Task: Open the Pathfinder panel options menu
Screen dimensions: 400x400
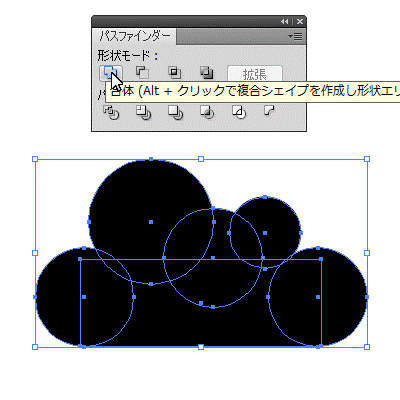Action: point(295,36)
